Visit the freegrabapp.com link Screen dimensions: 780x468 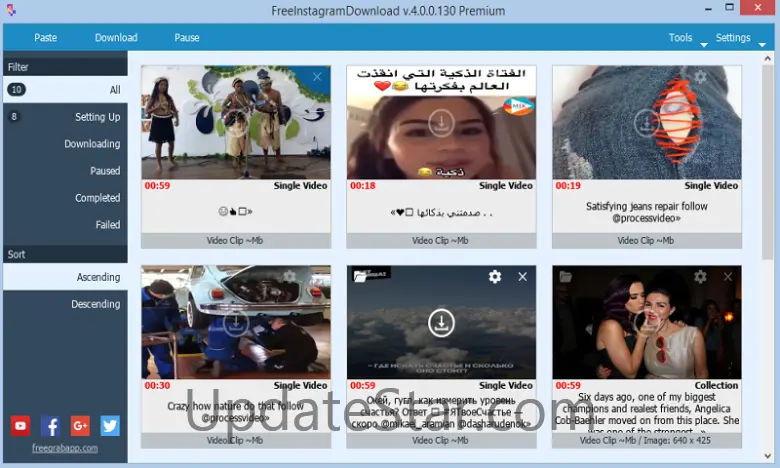pos(65,448)
